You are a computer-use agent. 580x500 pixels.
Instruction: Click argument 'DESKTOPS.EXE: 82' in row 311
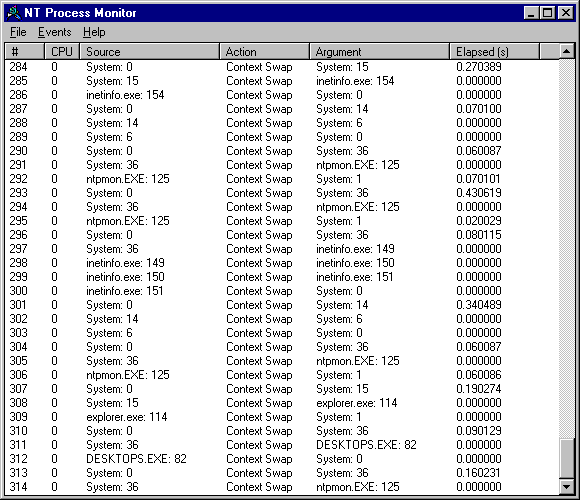(x=366, y=445)
